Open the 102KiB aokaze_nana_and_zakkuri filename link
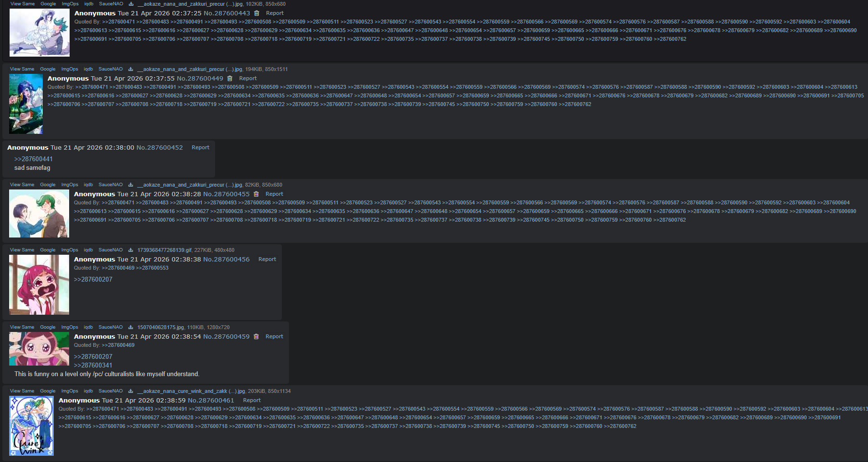The width and height of the screenshot is (868, 462). point(190,4)
